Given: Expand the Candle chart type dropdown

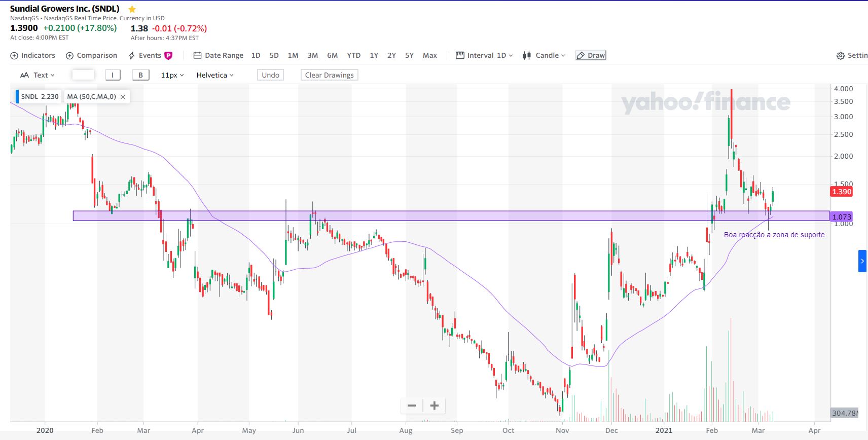Looking at the screenshot, I should [x=544, y=55].
